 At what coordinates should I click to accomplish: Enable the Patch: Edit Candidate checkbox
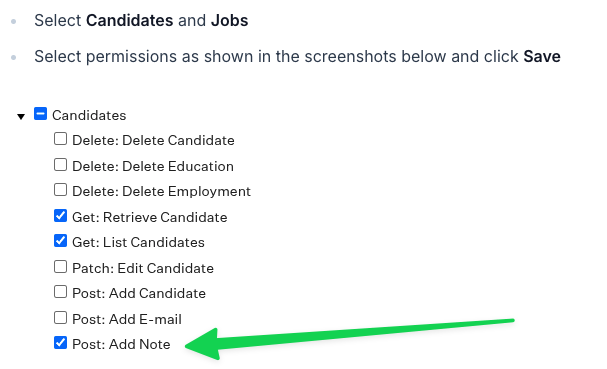point(60,267)
